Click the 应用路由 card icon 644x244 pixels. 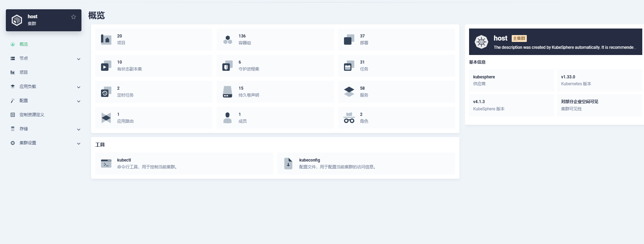coord(106,118)
